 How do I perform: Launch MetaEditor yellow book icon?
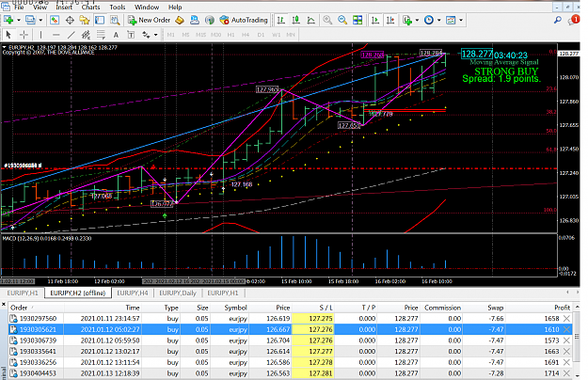(180, 20)
